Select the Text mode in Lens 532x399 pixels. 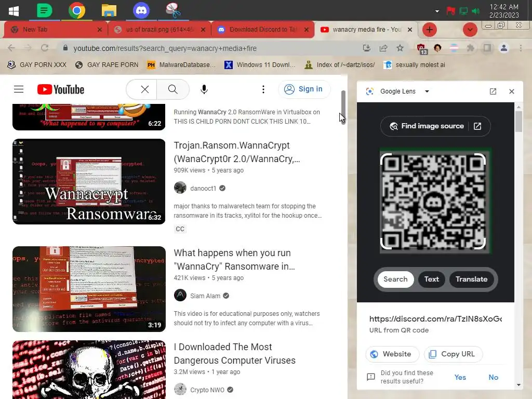click(432, 279)
